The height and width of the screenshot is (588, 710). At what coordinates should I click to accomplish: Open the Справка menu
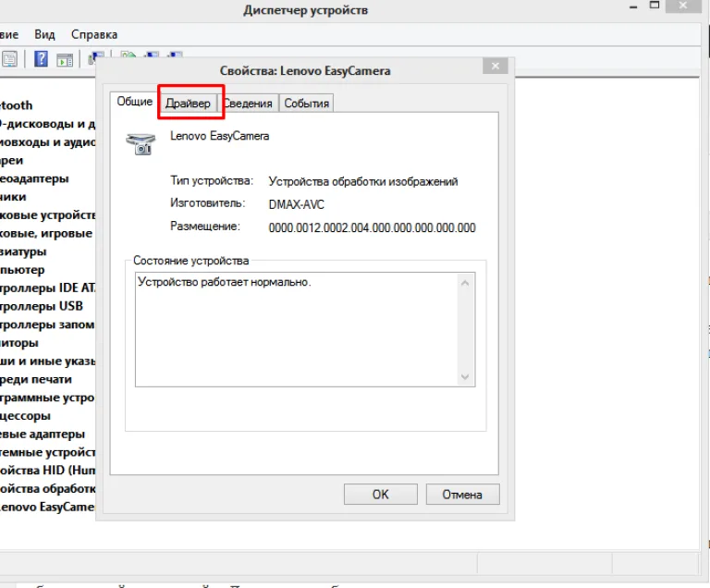[x=94, y=34]
